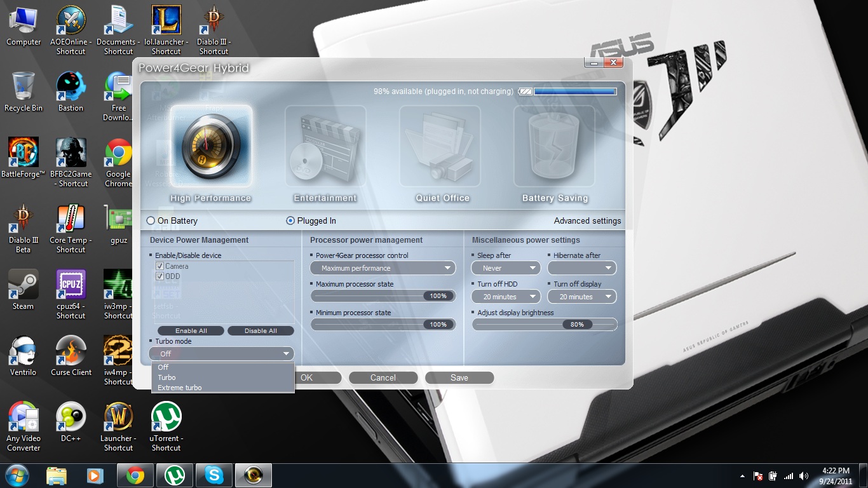This screenshot has width=868, height=488.
Task: Collapse the Advanced settings link
Action: [x=587, y=221]
